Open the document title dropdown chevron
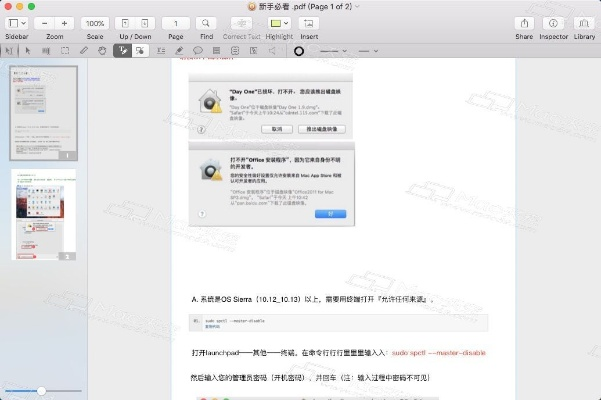 (x=358, y=7)
